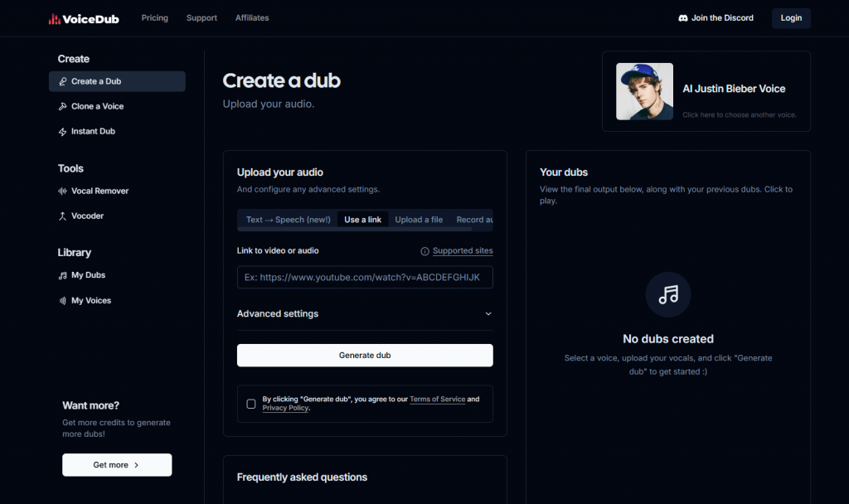This screenshot has width=849, height=504.
Task: Check the Terms of Service agreement checkbox
Action: click(x=251, y=404)
